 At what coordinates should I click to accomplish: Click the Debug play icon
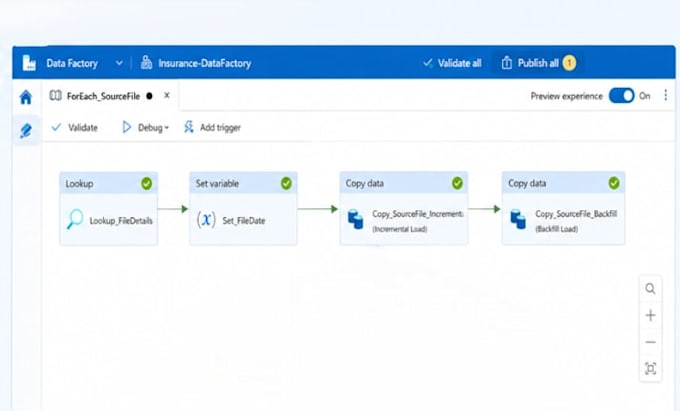click(x=126, y=127)
